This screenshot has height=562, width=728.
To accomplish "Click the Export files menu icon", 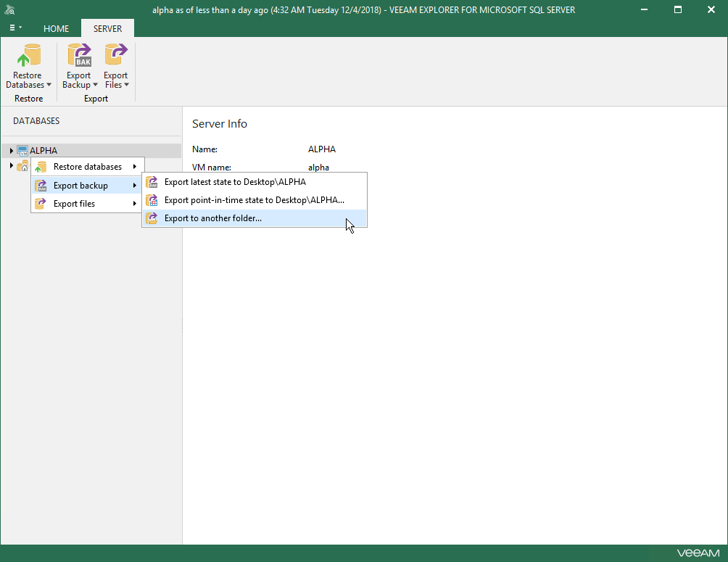I will (x=41, y=204).
